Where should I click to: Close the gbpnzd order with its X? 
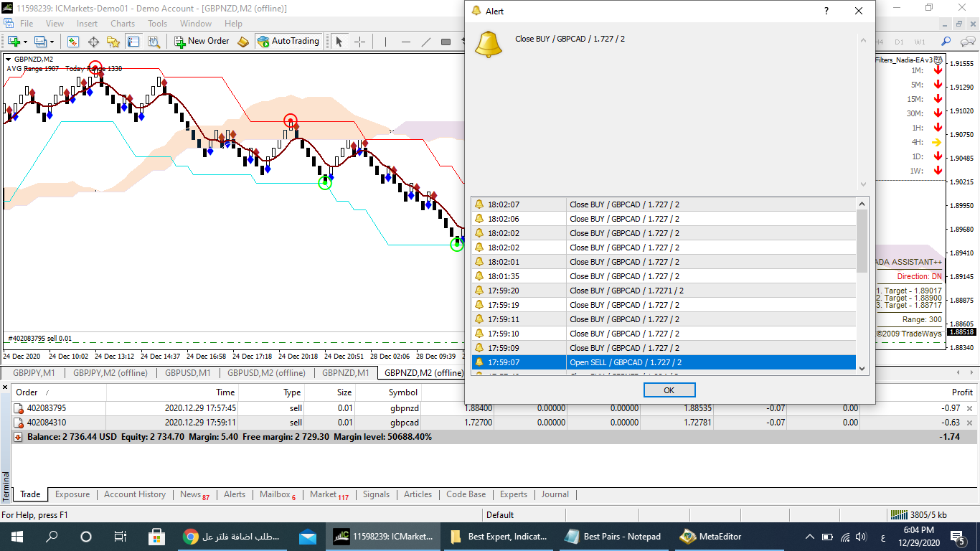pos(970,408)
